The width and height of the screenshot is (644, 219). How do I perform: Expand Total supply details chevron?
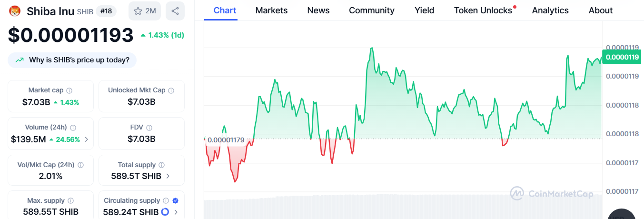(168, 176)
